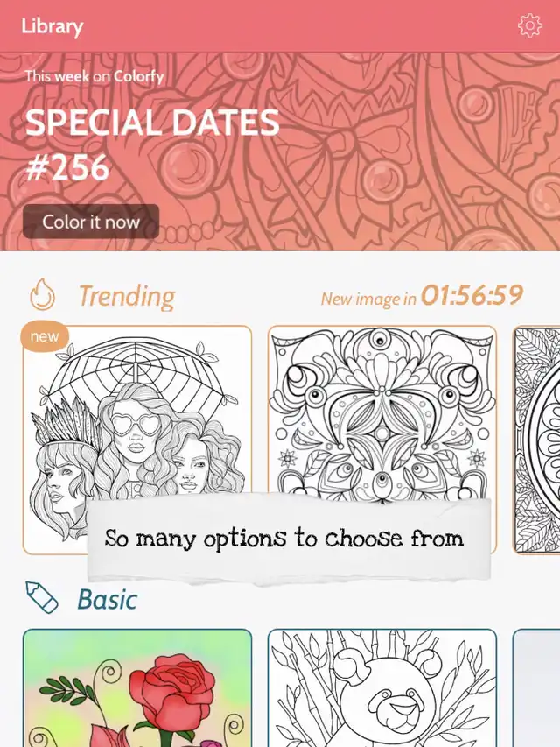Click the SPECIAL DATES #256 banner title

(x=152, y=144)
